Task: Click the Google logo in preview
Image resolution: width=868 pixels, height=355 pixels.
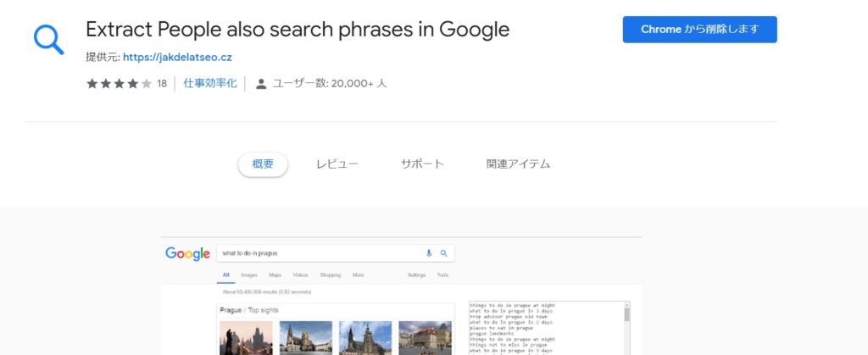Action: [187, 254]
